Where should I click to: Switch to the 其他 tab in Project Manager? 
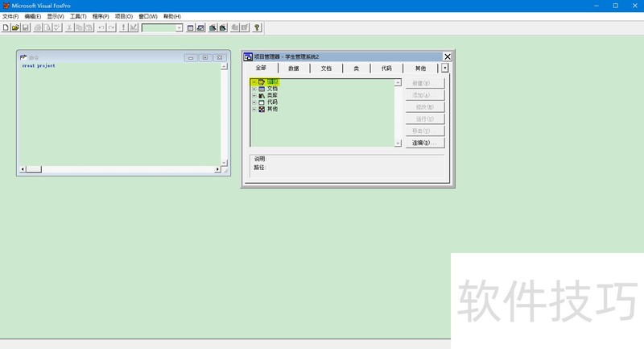tap(420, 69)
